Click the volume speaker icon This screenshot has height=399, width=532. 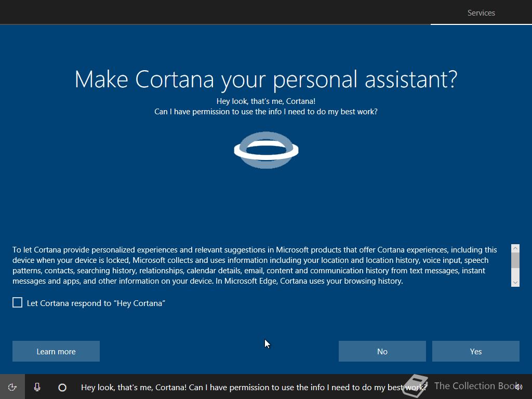tap(518, 387)
